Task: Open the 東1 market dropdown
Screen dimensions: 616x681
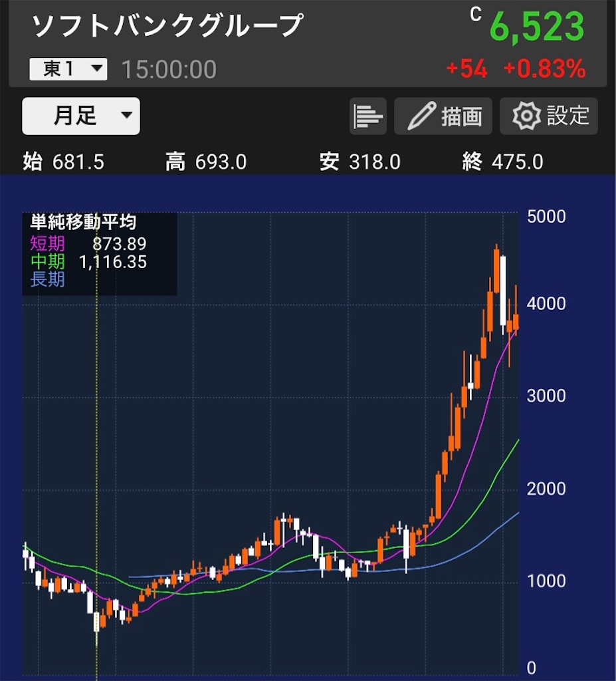Action: click(x=68, y=69)
